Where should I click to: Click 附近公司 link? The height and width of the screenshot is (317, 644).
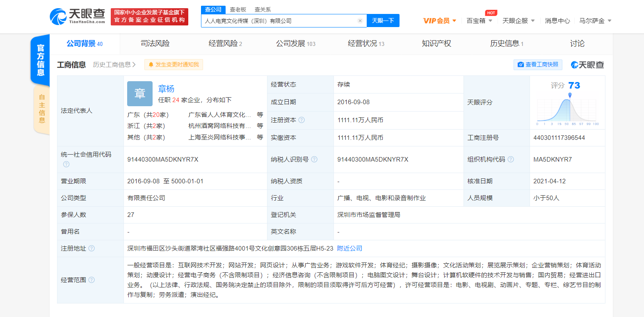pyautogui.click(x=349, y=249)
